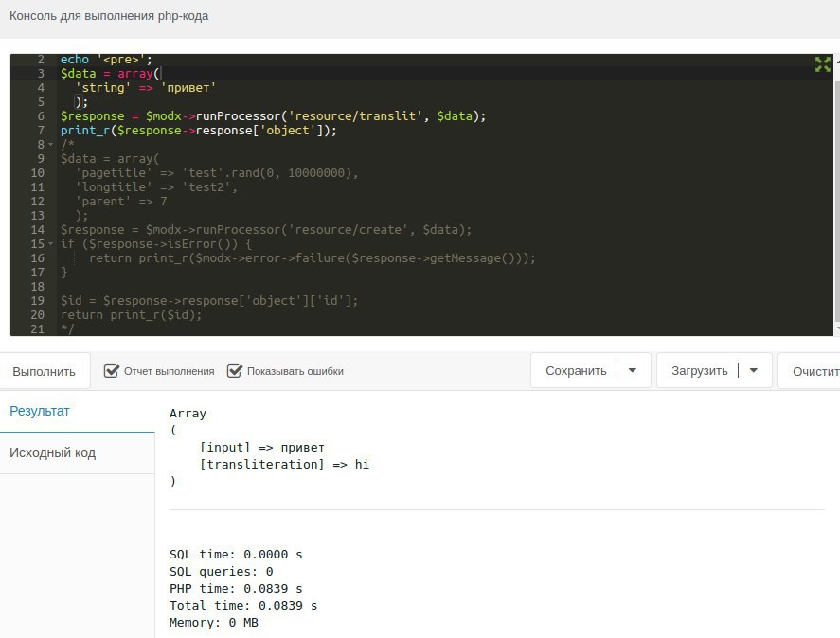Collapse the if block fold at line 15
This screenshot has height=638, width=840.
click(x=51, y=243)
